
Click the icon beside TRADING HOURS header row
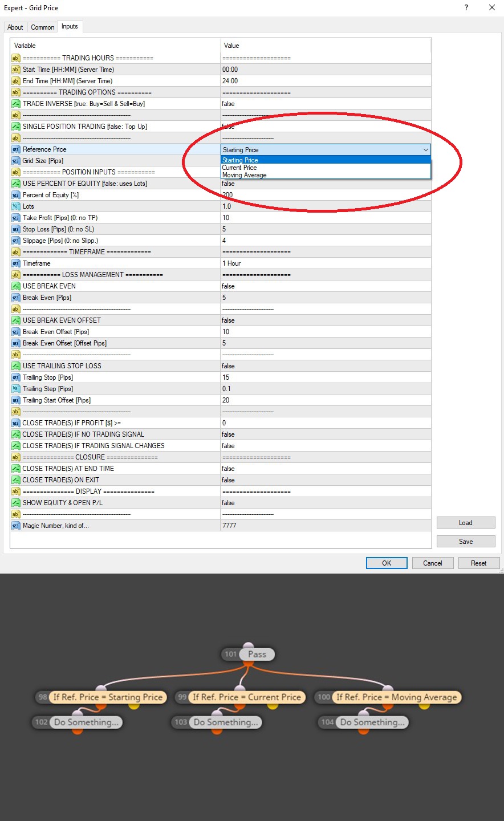click(16, 58)
